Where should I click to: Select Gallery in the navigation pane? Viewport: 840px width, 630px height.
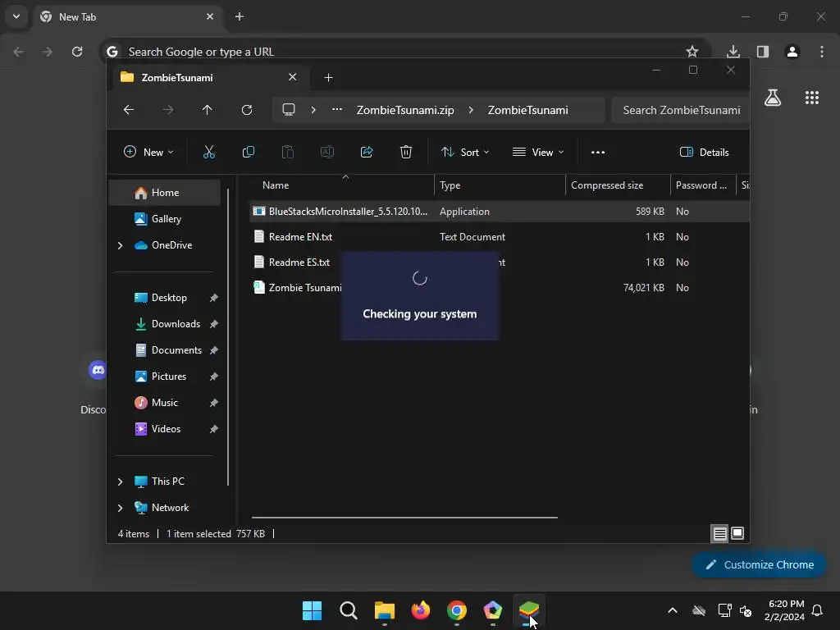[x=164, y=219]
